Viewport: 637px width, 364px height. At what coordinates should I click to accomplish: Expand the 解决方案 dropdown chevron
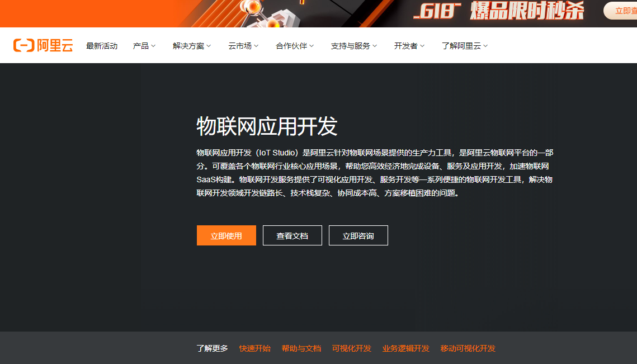[x=209, y=46]
